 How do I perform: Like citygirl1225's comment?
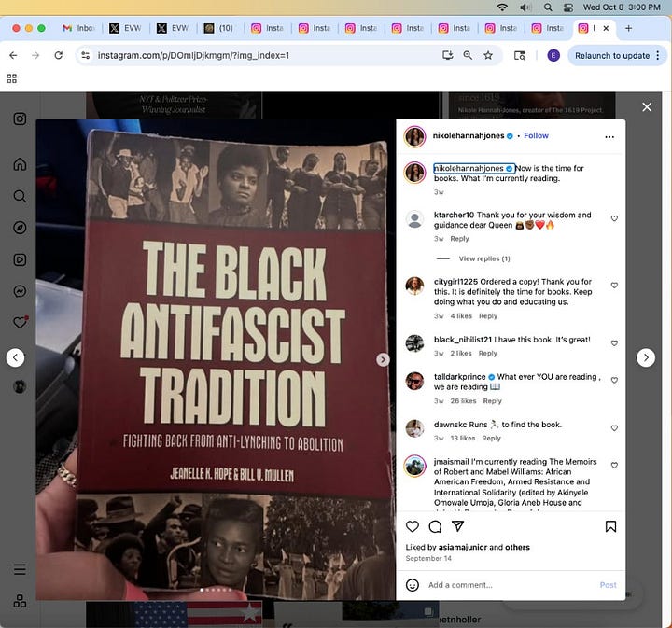(614, 286)
